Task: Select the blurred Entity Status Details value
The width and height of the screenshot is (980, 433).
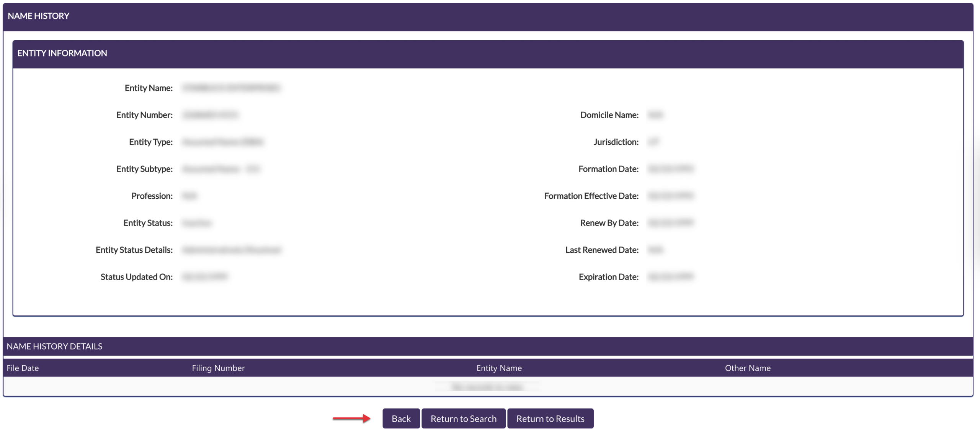Action: coord(232,250)
